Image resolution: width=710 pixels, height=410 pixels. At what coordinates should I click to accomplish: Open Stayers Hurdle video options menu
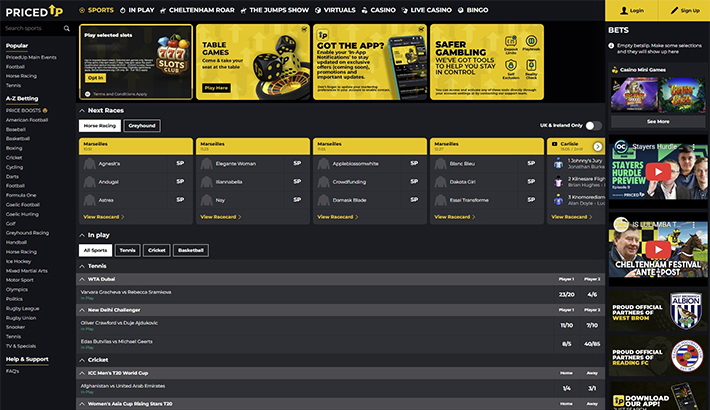693,147
